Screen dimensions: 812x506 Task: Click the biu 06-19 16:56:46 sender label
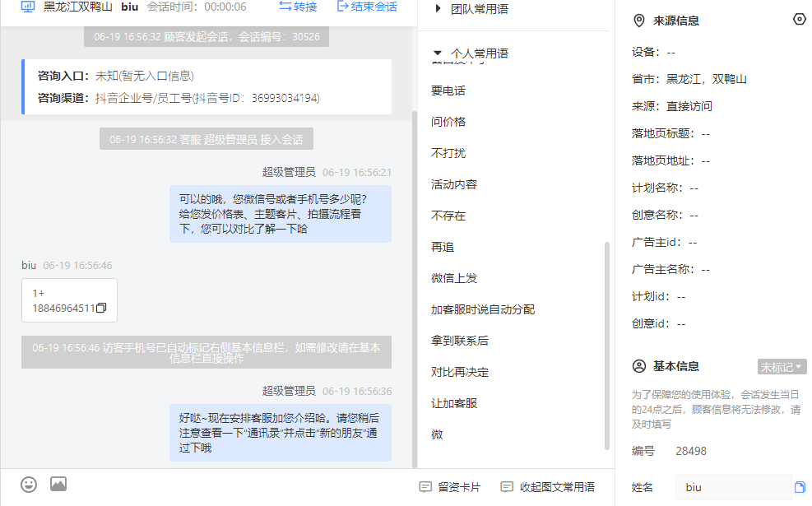coord(67,265)
